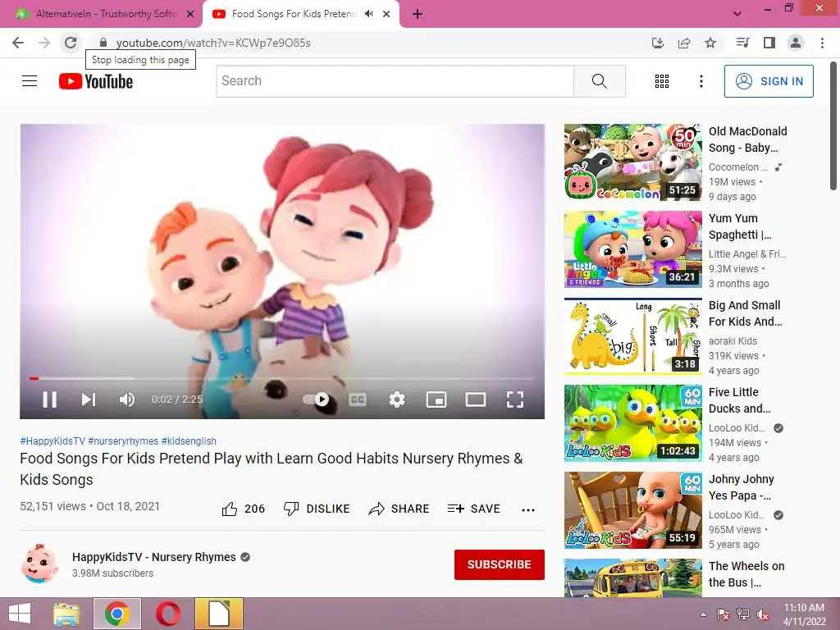The width and height of the screenshot is (840, 630).
Task: Click the address bar URL
Action: tap(213, 43)
